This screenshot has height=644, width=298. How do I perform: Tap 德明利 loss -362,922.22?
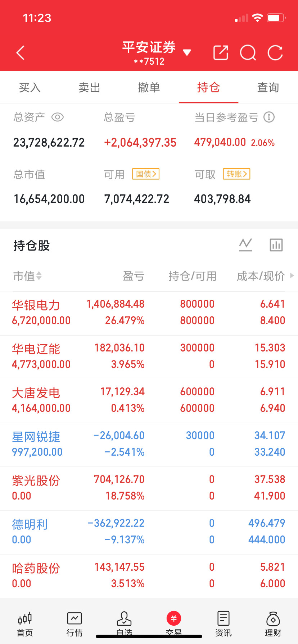[116, 523]
